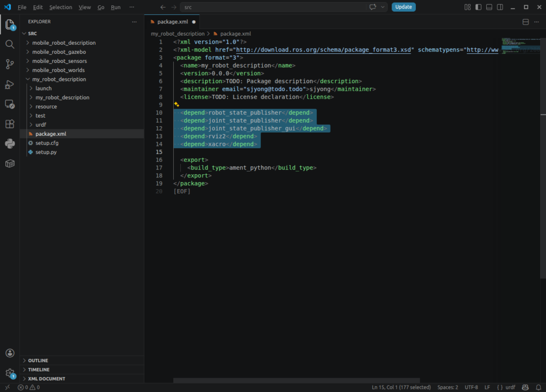The height and width of the screenshot is (392, 546).
Task: Open the Run menu
Action: coord(116,7)
